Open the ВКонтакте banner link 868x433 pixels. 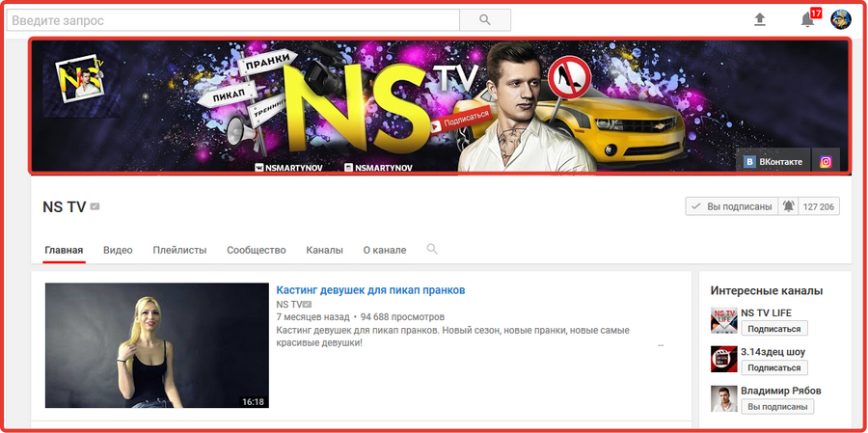773,162
